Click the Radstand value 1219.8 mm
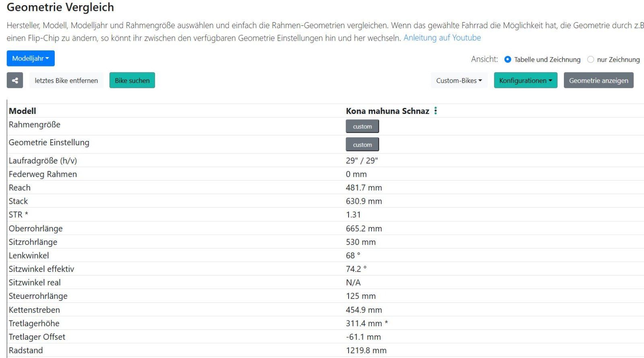 pyautogui.click(x=366, y=350)
